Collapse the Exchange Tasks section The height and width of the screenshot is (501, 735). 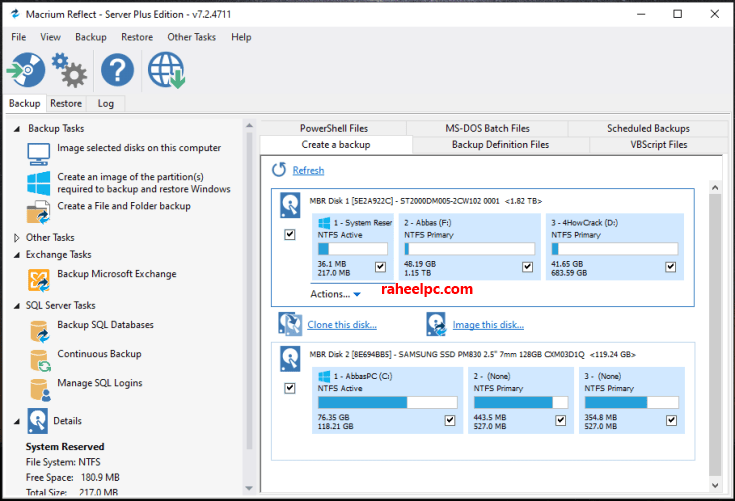[x=17, y=255]
